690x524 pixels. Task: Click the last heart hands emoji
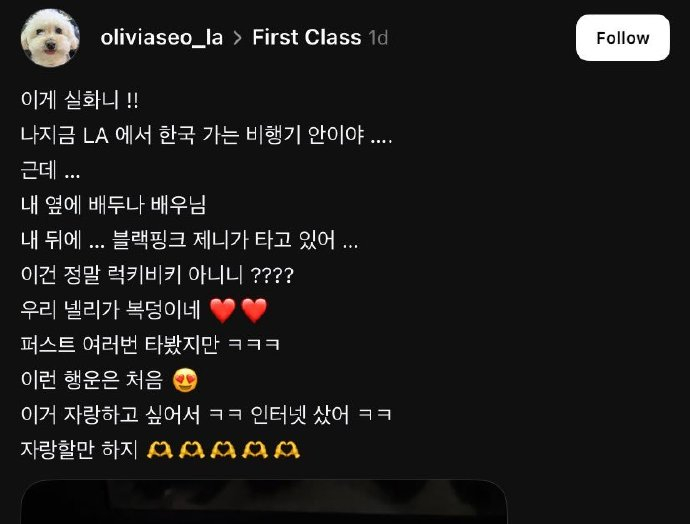pos(287,450)
